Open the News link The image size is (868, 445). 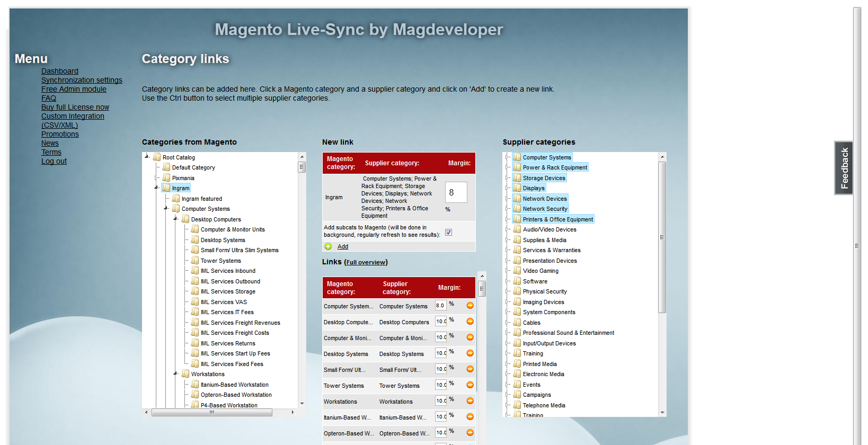coord(50,143)
